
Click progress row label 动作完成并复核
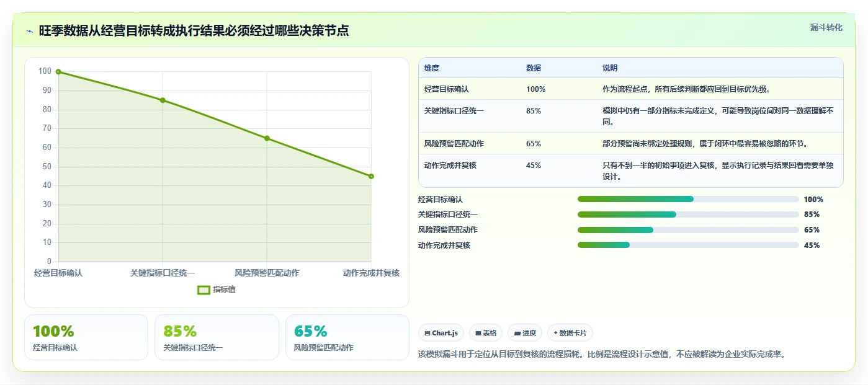[x=444, y=246]
